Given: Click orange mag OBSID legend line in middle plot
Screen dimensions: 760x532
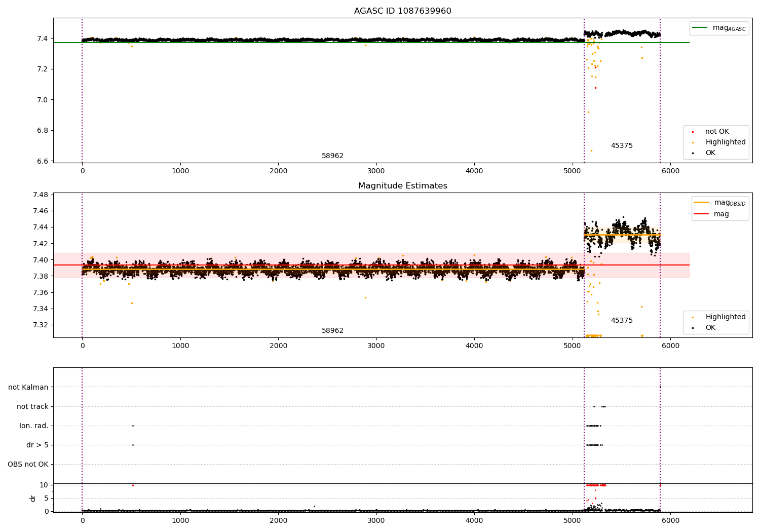Looking at the screenshot, I should (x=701, y=203).
